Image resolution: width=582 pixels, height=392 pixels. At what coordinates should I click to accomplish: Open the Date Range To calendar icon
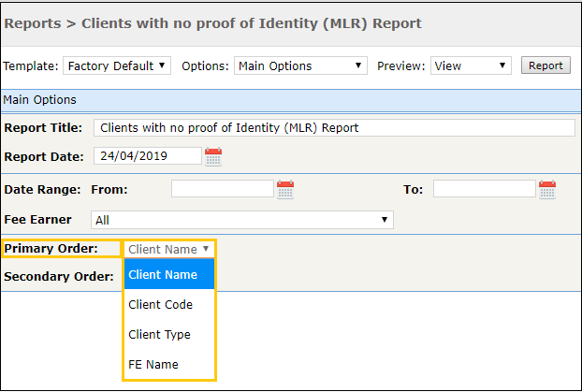coord(547,190)
